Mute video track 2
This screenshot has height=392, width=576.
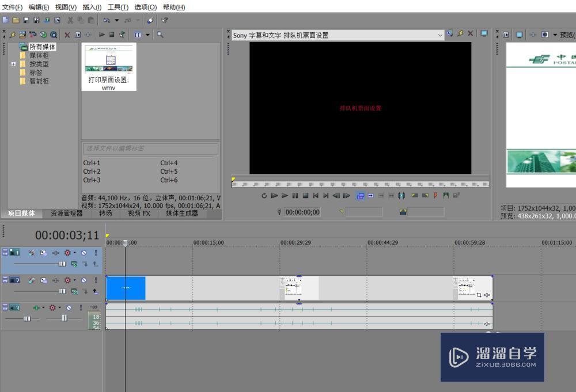point(84,280)
